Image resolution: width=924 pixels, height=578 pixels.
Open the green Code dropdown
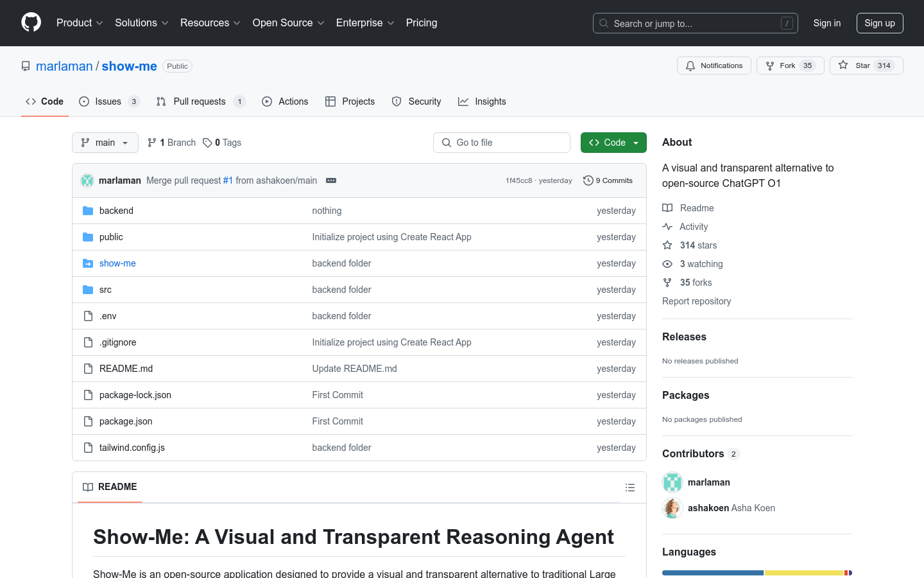click(x=613, y=143)
